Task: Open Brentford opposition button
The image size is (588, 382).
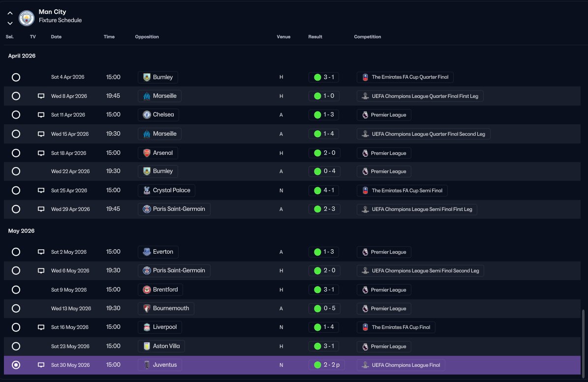Action: pyautogui.click(x=160, y=290)
